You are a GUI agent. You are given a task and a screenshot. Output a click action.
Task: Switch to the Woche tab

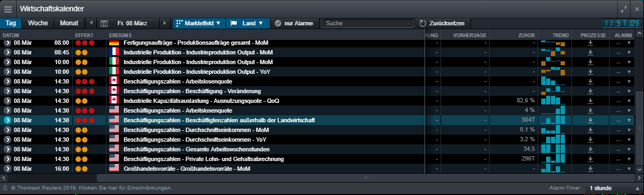pos(38,23)
